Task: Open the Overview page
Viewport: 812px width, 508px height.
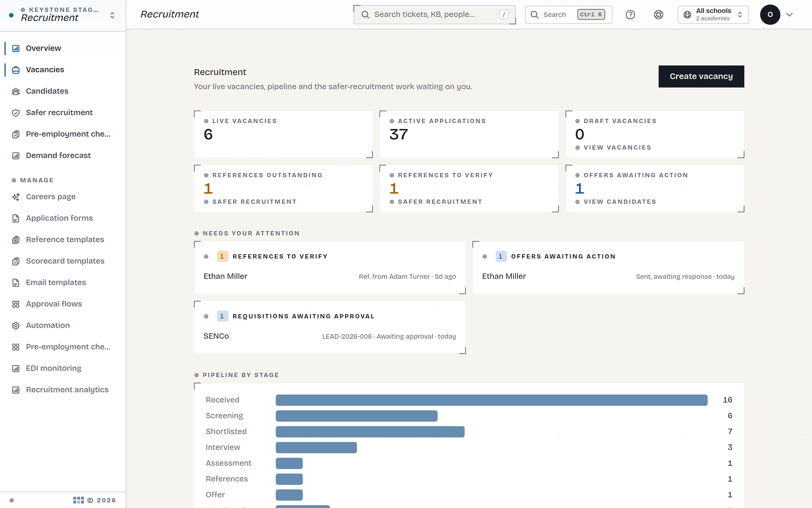Action: pyautogui.click(x=43, y=48)
